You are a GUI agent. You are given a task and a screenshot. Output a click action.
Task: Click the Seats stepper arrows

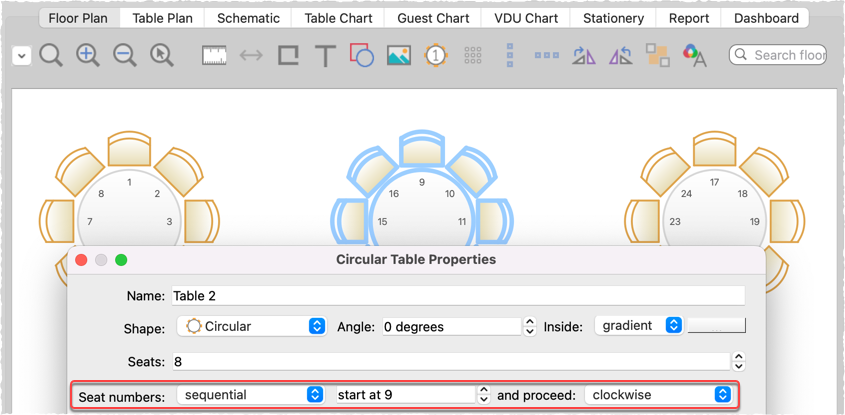738,361
